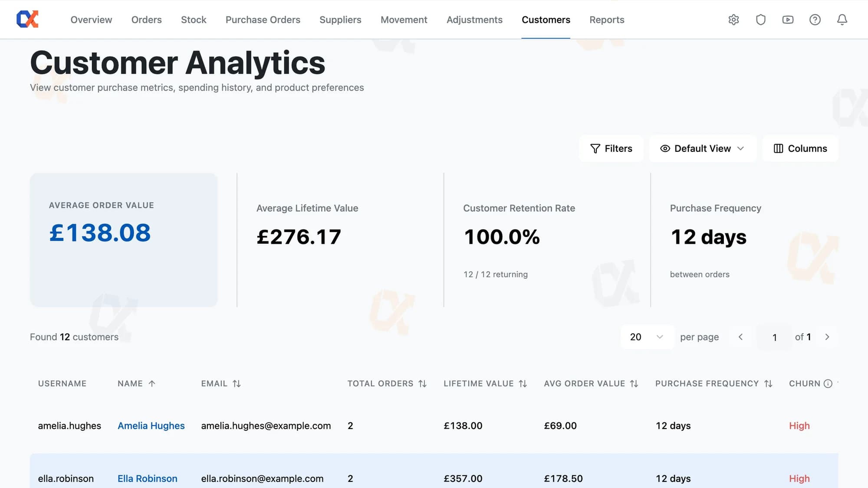Image resolution: width=868 pixels, height=488 pixels.
Task: Click the ella.robinson@example.com email cell
Action: (x=262, y=478)
